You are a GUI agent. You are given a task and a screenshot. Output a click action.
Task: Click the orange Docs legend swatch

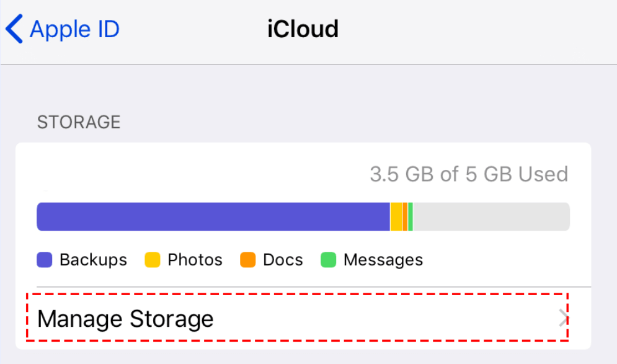click(x=248, y=260)
